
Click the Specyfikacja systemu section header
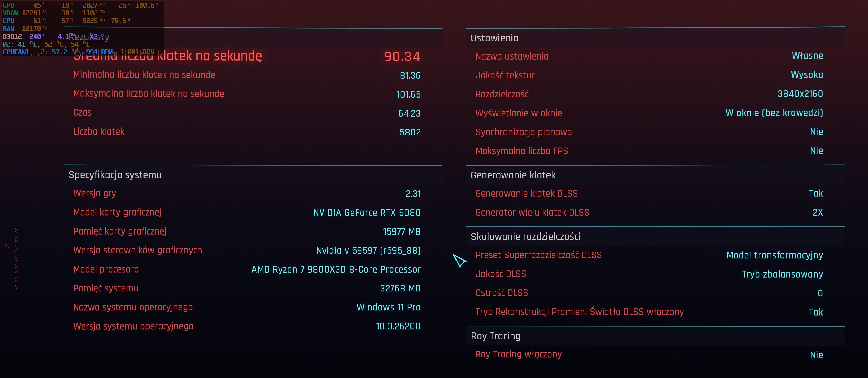click(x=115, y=175)
